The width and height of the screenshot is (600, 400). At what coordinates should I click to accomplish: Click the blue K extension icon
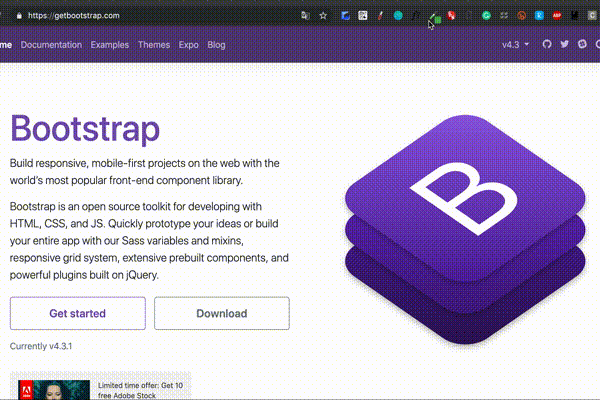point(539,16)
